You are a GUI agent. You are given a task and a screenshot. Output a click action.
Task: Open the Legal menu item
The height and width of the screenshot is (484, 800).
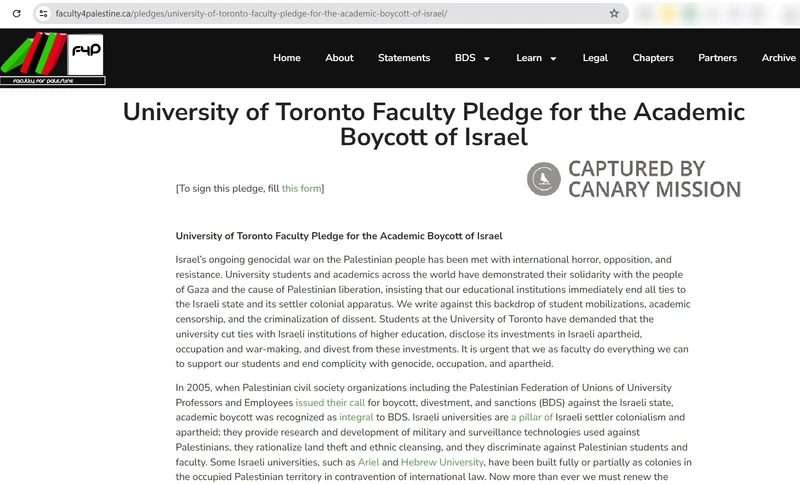pyautogui.click(x=595, y=58)
